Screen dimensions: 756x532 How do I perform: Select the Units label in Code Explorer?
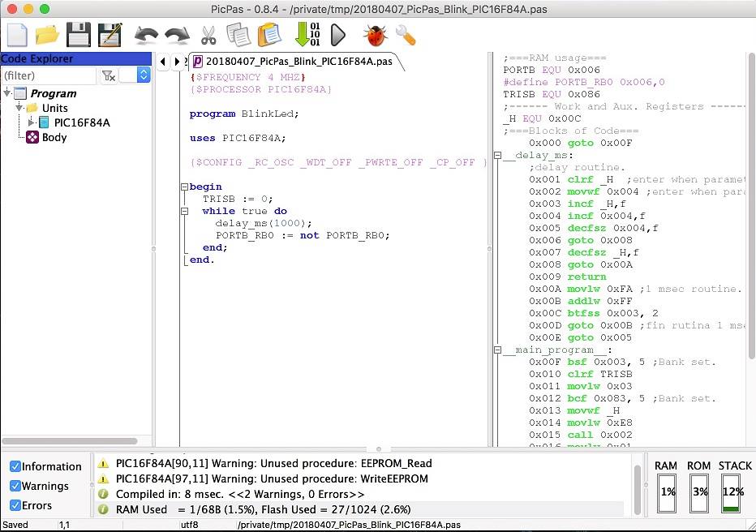[54, 108]
